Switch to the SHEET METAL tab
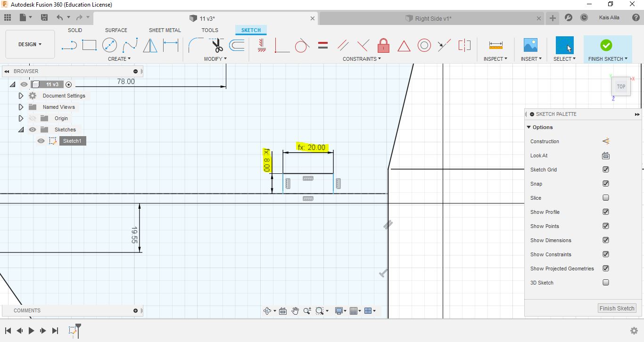The height and width of the screenshot is (342, 644). point(165,30)
